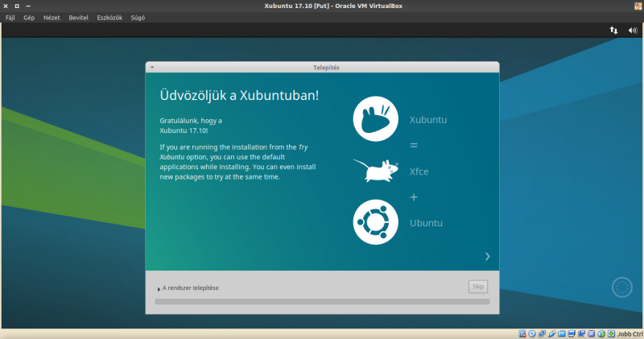
Task: Click the 'Jobb Ctrl' host key indicator
Action: click(630, 333)
